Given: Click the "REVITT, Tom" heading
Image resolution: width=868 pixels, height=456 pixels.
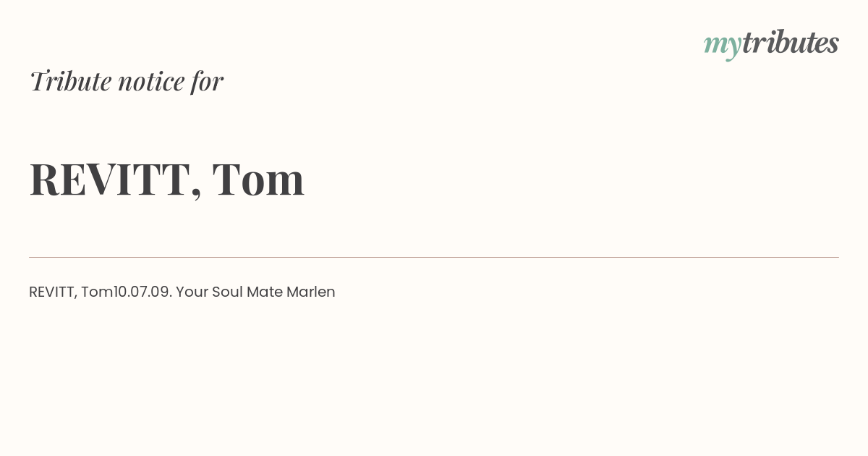Looking at the screenshot, I should (x=167, y=180).
